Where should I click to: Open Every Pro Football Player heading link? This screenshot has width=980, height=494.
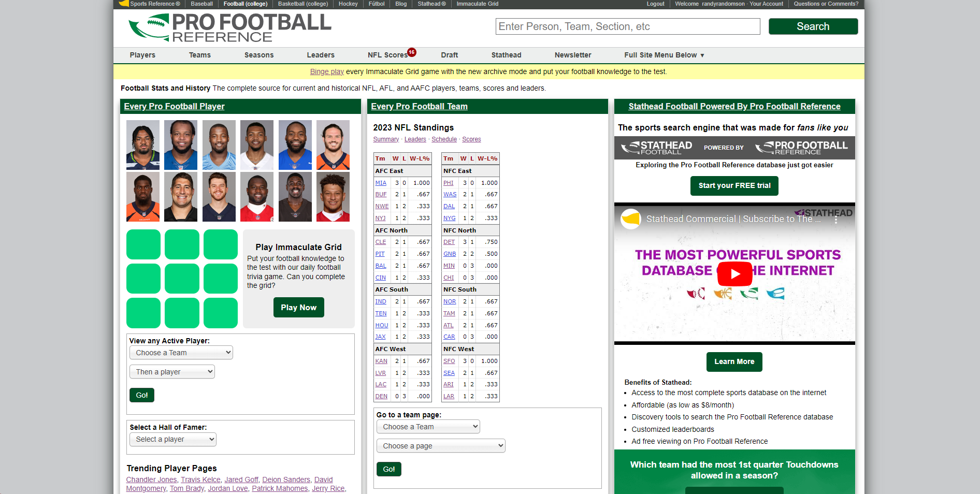[174, 106]
